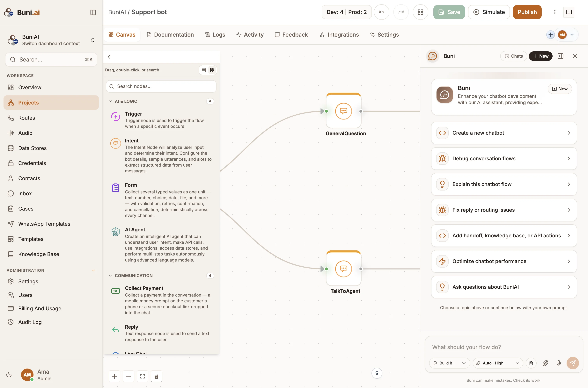Select the Intent node icon
Image resolution: width=588 pixels, height=388 pixels.
[x=115, y=143]
